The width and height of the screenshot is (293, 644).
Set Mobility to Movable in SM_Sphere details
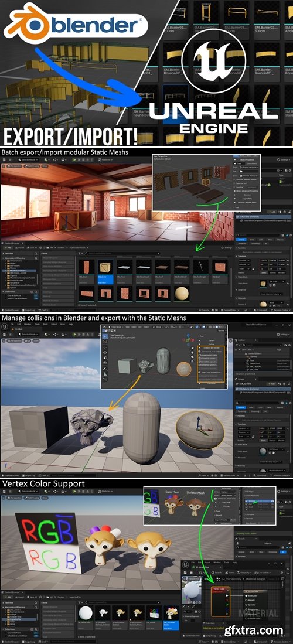[281, 441]
